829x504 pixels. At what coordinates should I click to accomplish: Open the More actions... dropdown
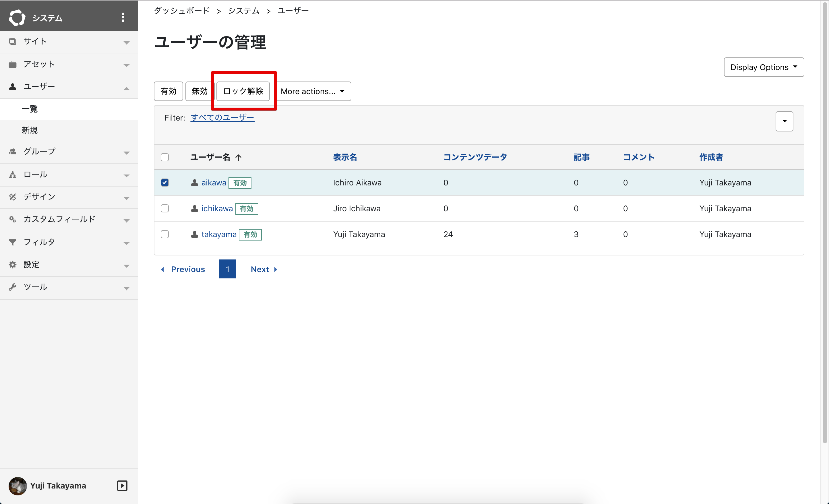(x=313, y=91)
